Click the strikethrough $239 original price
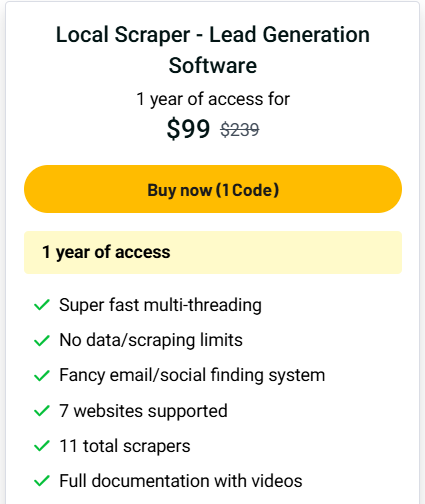425x504 pixels. [240, 129]
